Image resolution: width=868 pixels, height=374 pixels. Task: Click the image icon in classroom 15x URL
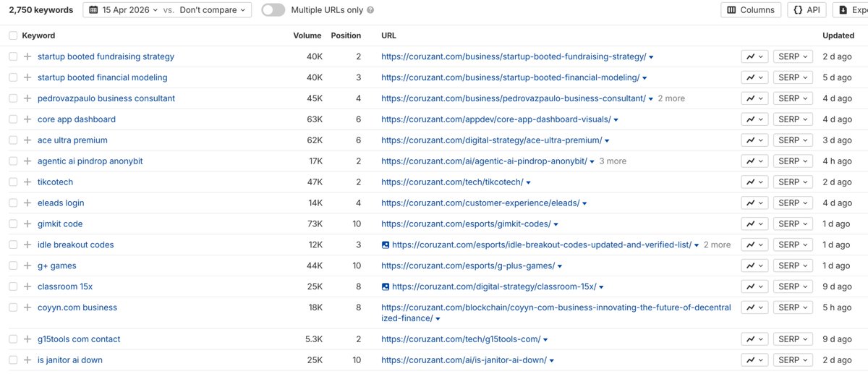click(386, 287)
